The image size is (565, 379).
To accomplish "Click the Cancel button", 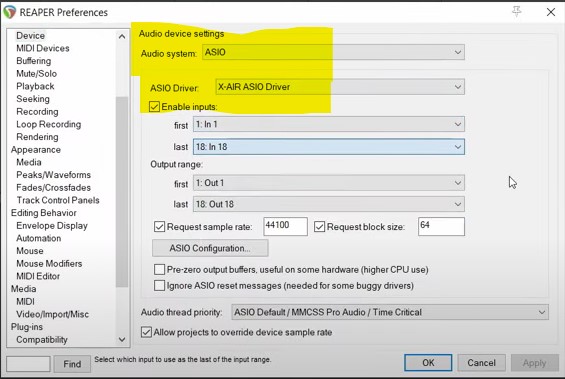I will point(481,363).
